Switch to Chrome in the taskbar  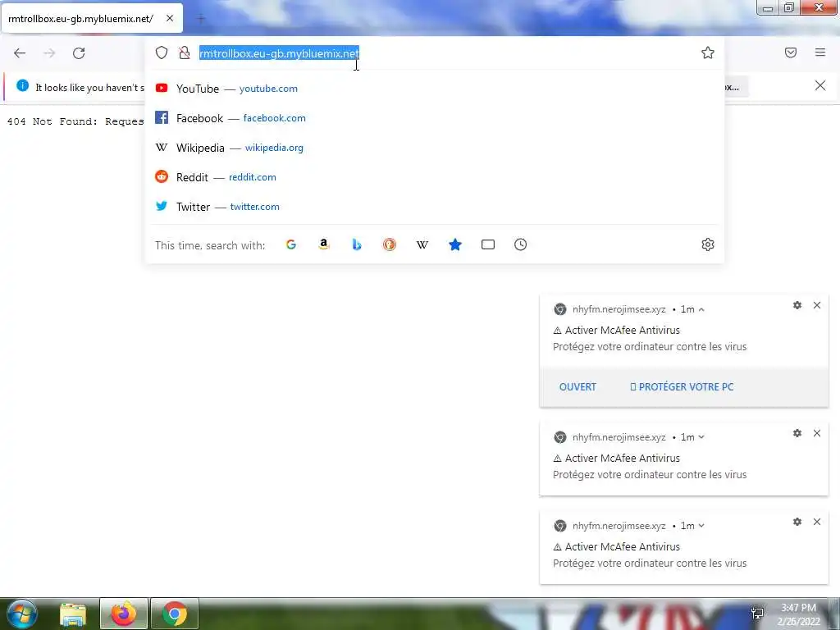tap(175, 614)
